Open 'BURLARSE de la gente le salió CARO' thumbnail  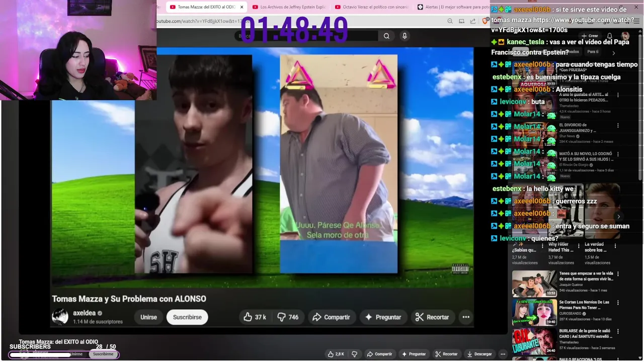click(534, 341)
